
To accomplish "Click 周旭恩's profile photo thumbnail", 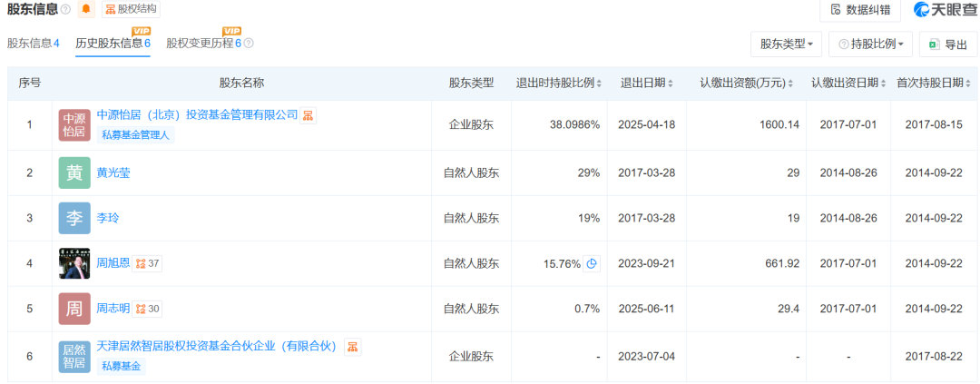I will click(74, 264).
